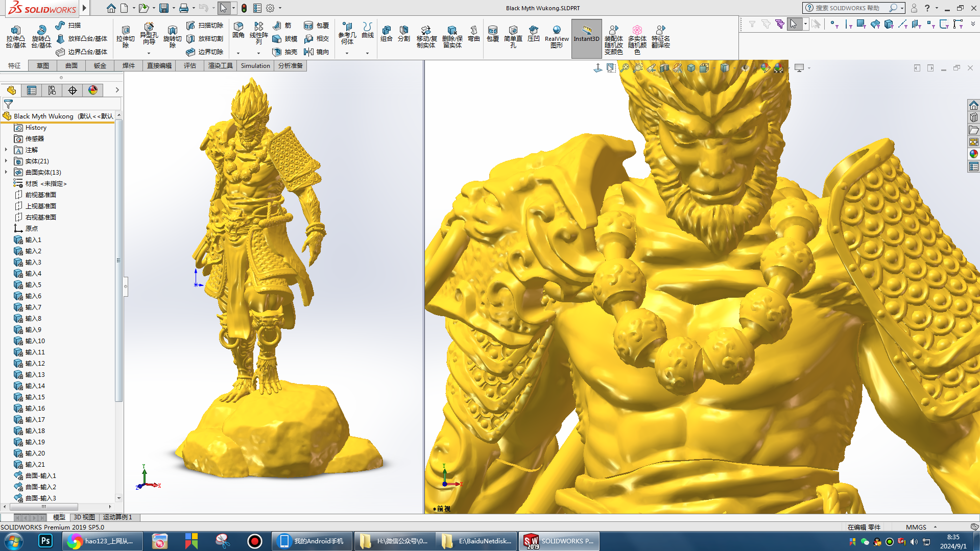Open the 线性阵列 pattern dropdown arrow
Image resolution: width=980 pixels, height=551 pixels.
[x=258, y=53]
